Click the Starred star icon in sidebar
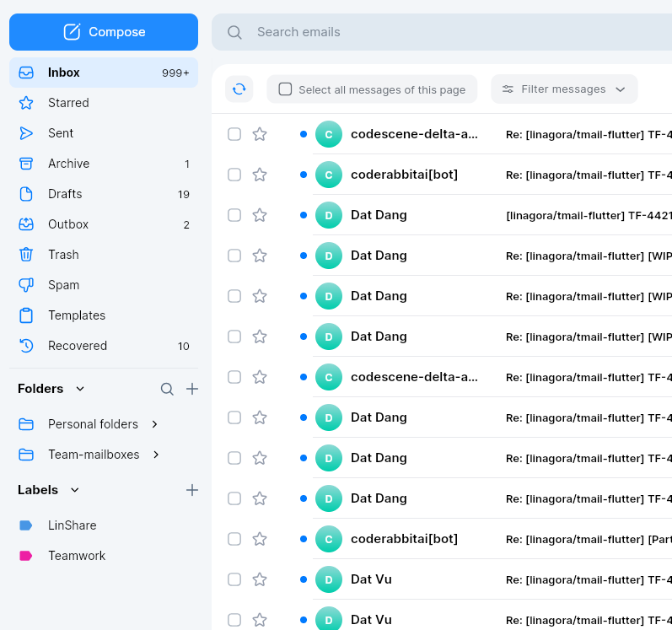 [x=26, y=103]
